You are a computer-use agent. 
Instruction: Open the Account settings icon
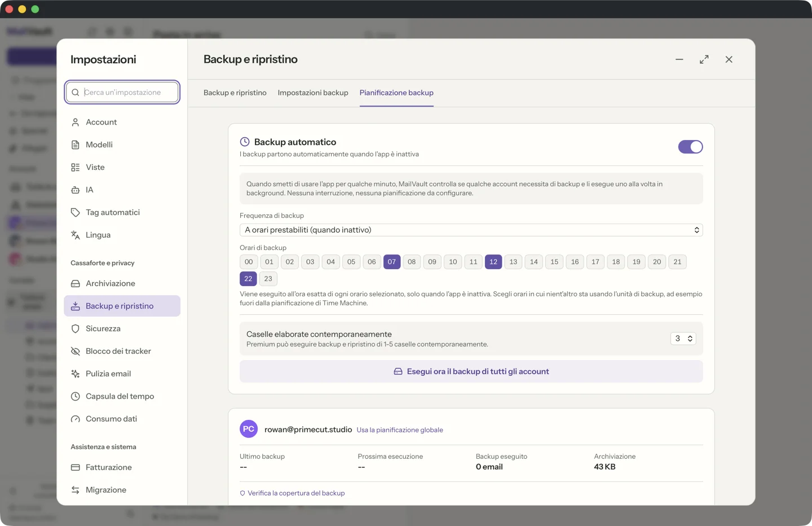(75, 122)
